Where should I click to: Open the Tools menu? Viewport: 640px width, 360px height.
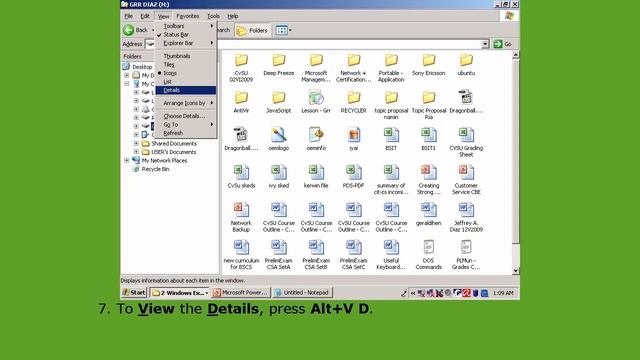point(213,16)
